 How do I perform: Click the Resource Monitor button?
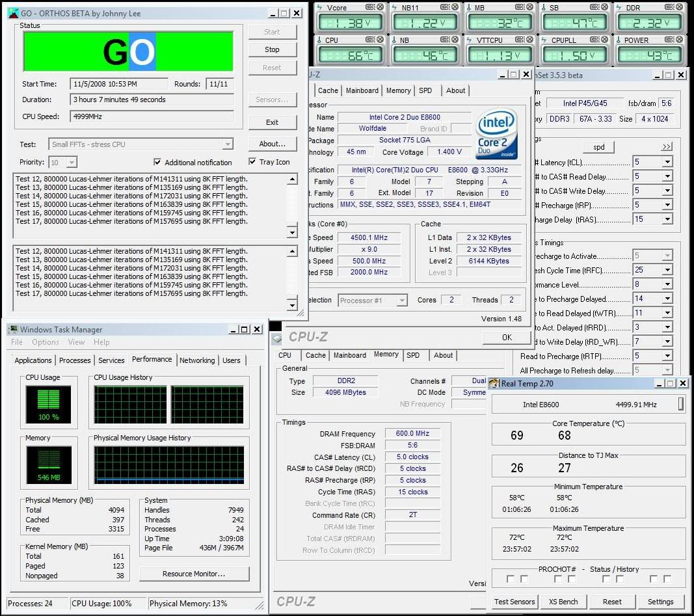(x=194, y=574)
